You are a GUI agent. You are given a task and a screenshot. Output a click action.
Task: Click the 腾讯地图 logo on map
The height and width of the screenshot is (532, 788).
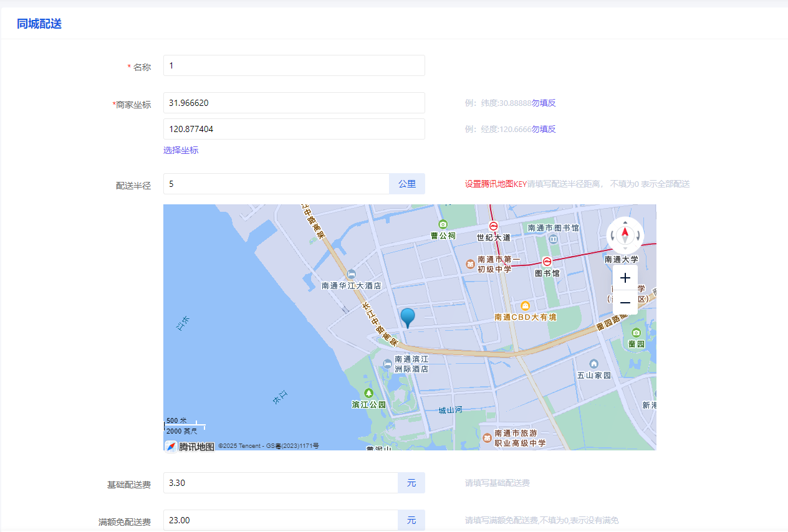pyautogui.click(x=190, y=446)
